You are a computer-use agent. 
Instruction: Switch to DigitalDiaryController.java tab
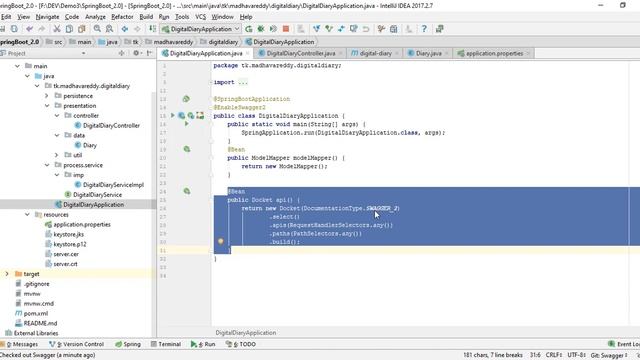pyautogui.click(x=300, y=53)
